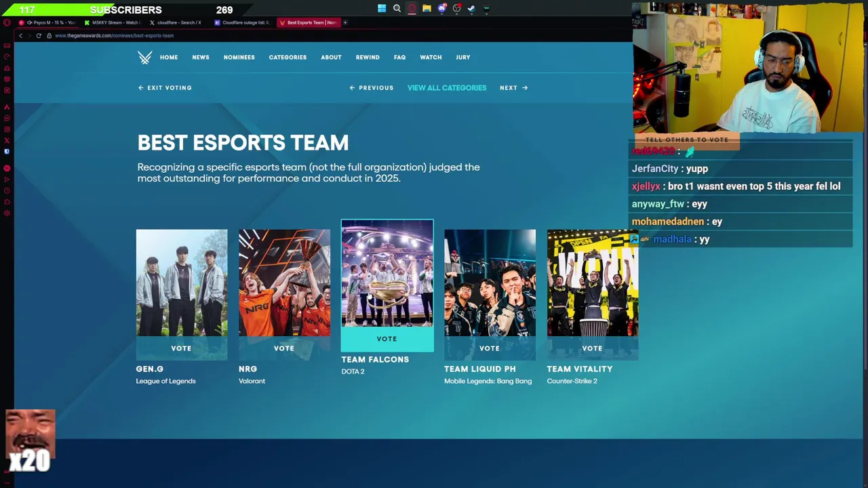868x488 pixels.
Task: Open the ABOUT menu item
Action: point(331,58)
